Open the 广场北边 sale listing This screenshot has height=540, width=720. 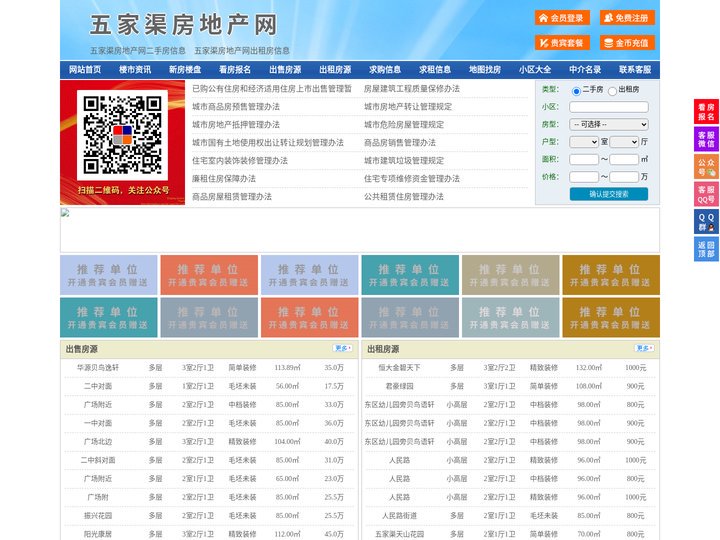[98, 442]
